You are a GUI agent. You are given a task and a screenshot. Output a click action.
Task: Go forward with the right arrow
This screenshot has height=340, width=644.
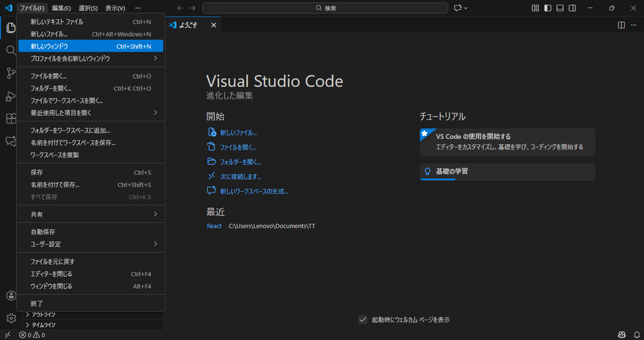[192, 8]
